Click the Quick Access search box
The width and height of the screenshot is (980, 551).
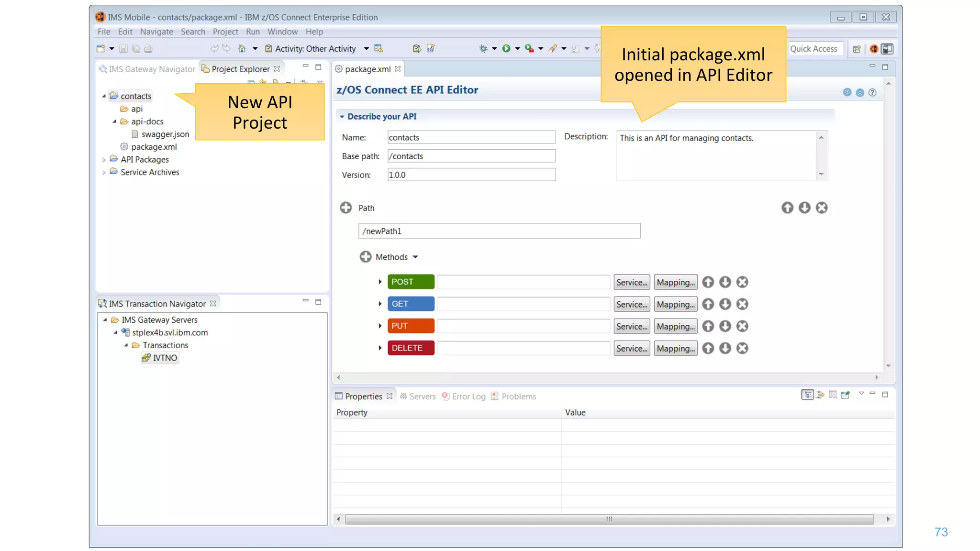coord(815,49)
